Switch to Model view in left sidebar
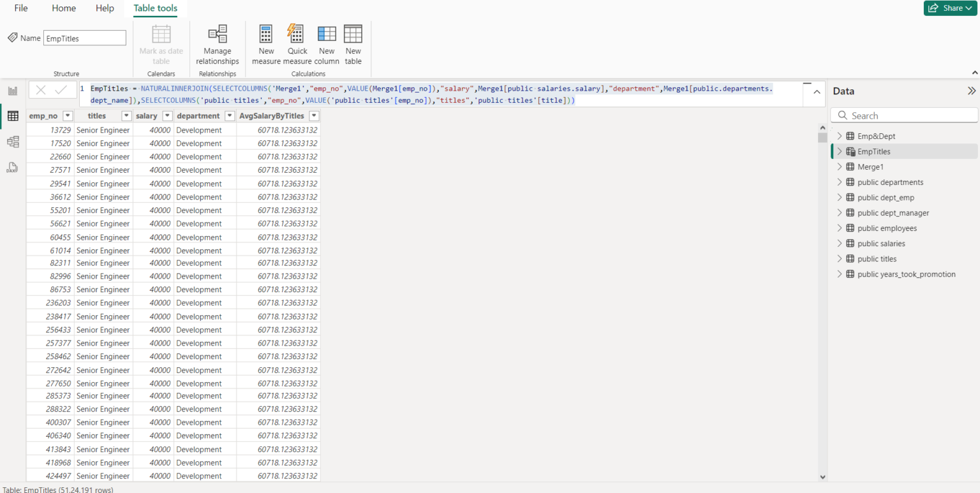The image size is (980, 493). click(x=12, y=142)
